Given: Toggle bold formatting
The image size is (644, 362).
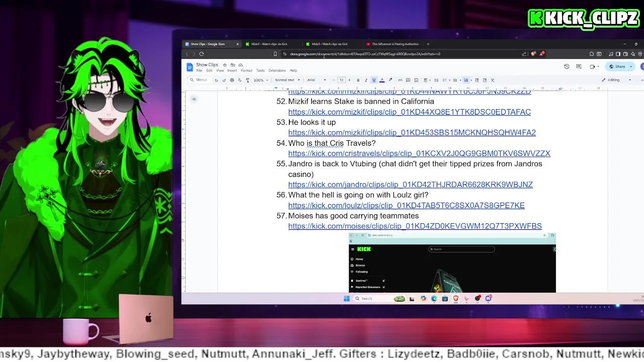Looking at the screenshot, I should coord(358,80).
